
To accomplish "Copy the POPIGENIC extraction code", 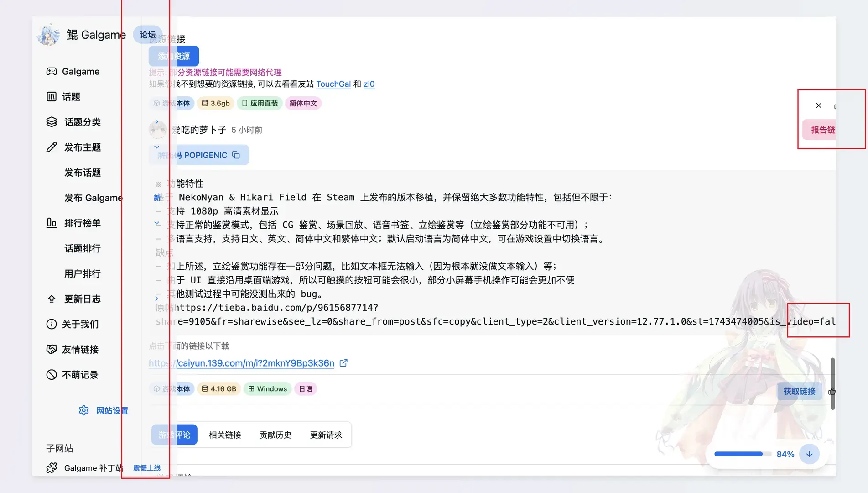I will [236, 155].
